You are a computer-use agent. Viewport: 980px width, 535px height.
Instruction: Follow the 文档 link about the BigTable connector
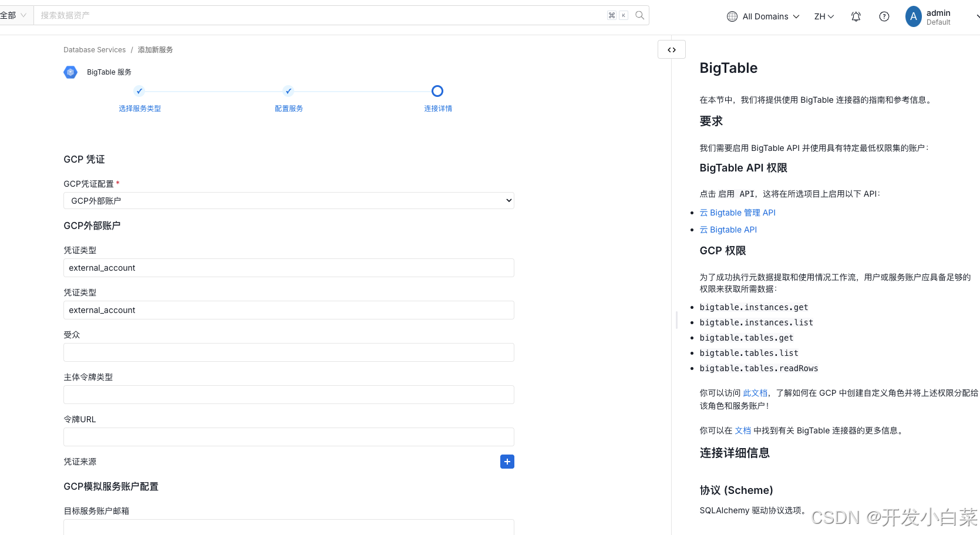[x=743, y=430]
